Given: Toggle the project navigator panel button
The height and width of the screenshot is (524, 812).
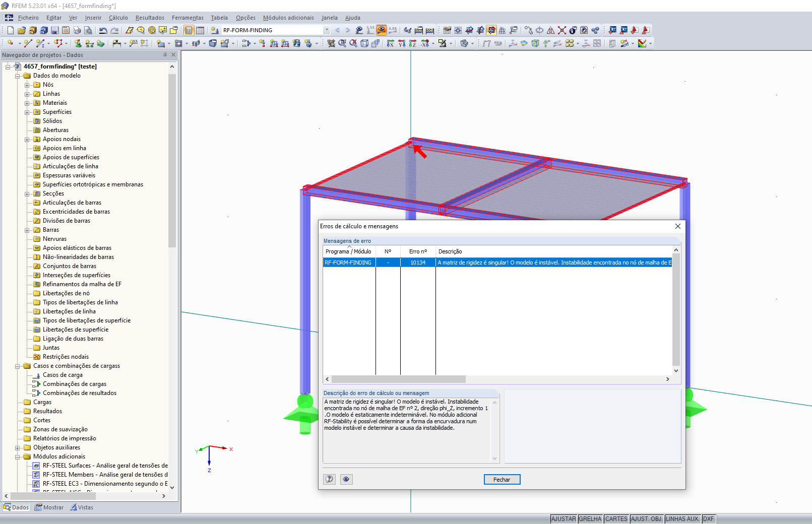Looking at the screenshot, I should pos(189,30).
